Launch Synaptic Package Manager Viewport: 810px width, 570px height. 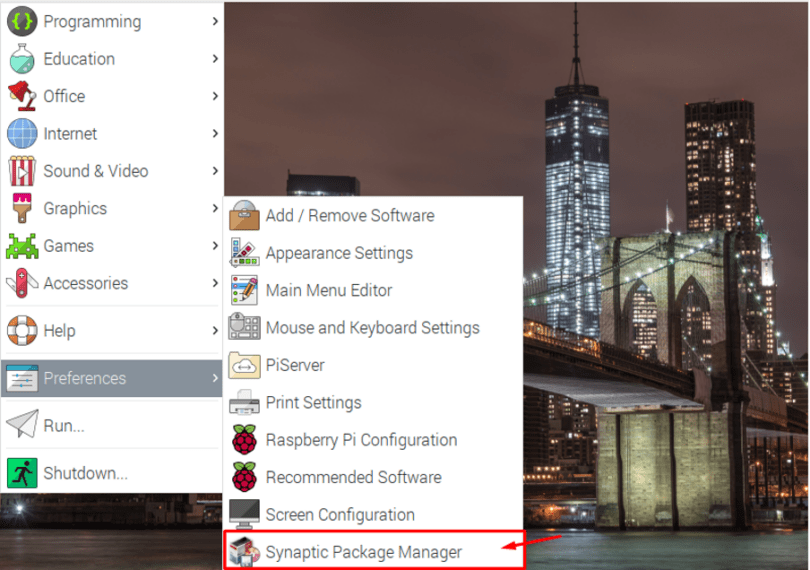(373, 551)
